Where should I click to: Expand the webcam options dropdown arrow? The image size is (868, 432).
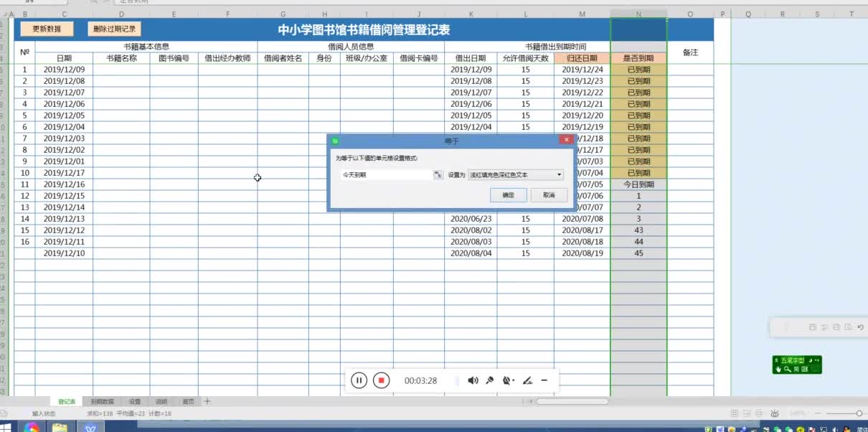pyautogui.click(x=514, y=380)
